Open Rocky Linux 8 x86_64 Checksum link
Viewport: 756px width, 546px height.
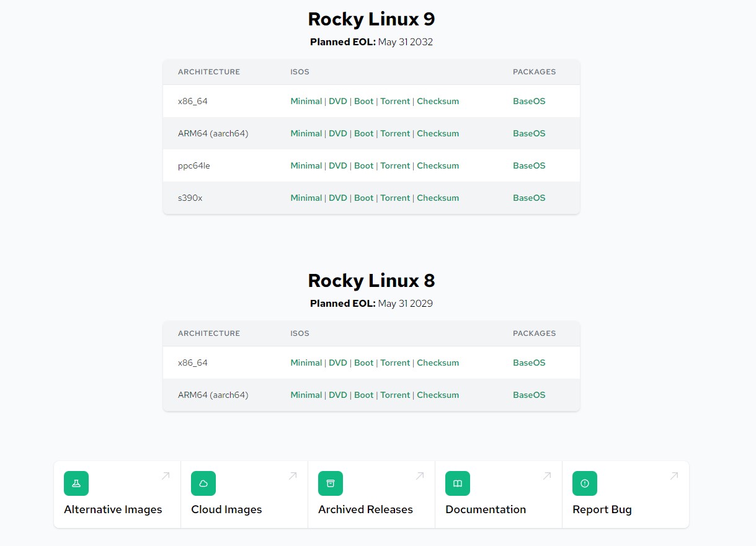(x=438, y=363)
